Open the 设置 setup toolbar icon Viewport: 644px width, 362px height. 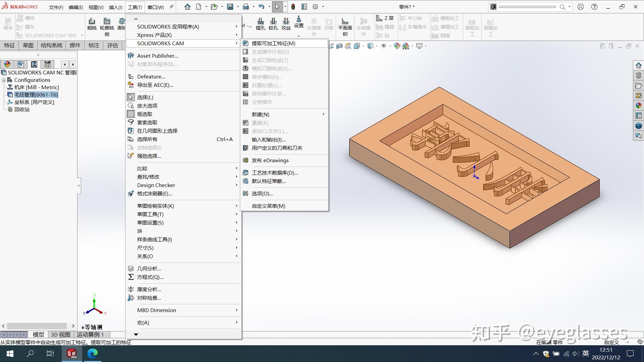[x=299, y=22]
